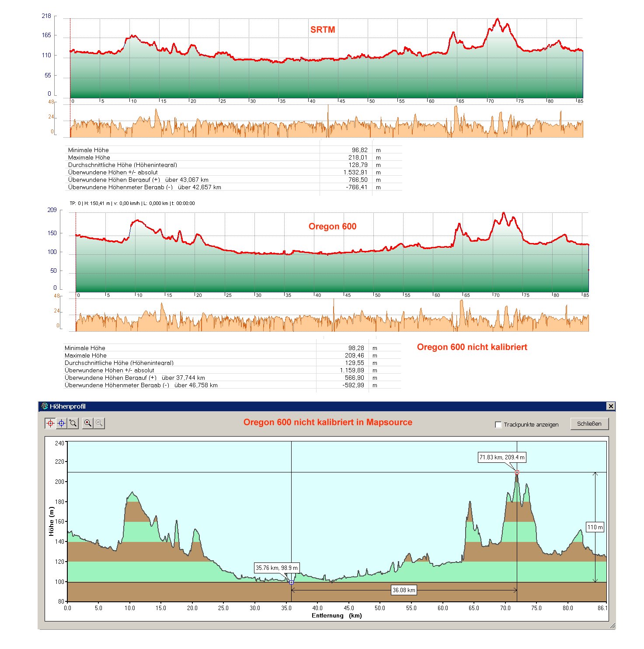Click the 'Entfernung (km)' axis label
Viewport: 644px width, 649px height.
tap(337, 615)
